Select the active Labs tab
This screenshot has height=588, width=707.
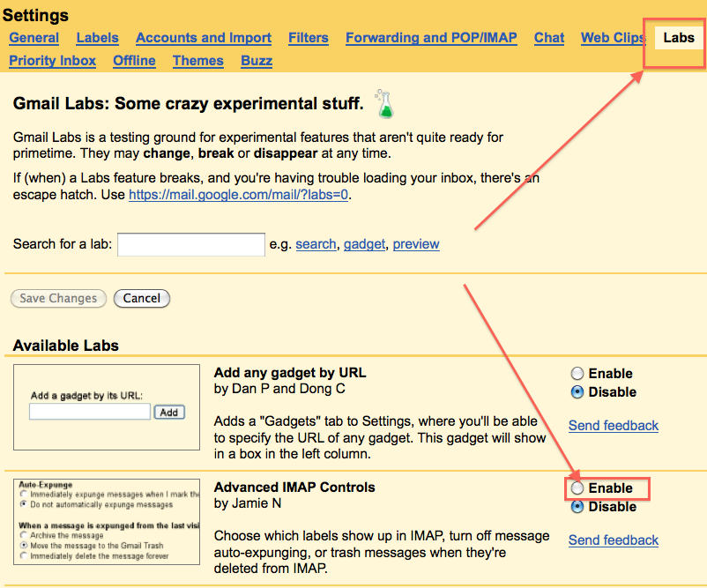[678, 38]
